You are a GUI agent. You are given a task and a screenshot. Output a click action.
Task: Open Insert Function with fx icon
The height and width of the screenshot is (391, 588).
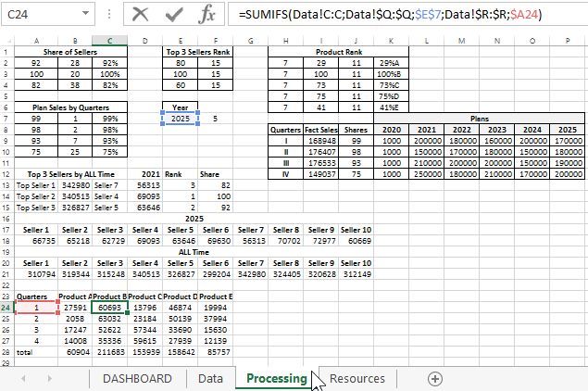[x=208, y=15]
